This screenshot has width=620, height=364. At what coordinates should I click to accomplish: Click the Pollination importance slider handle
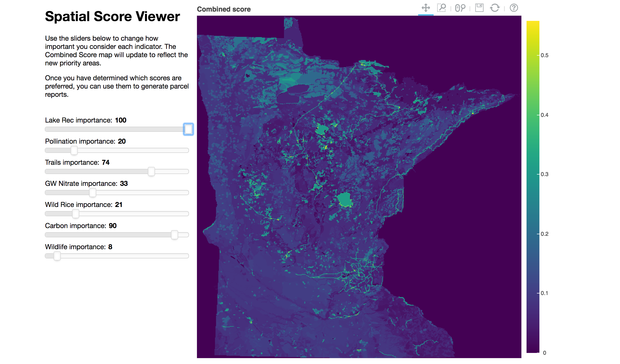point(74,150)
